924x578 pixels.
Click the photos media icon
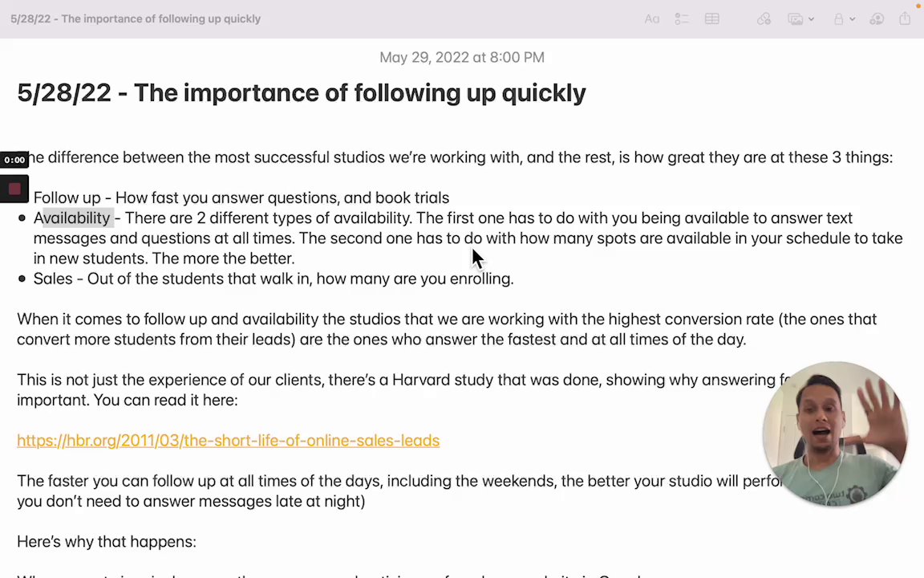(x=795, y=18)
